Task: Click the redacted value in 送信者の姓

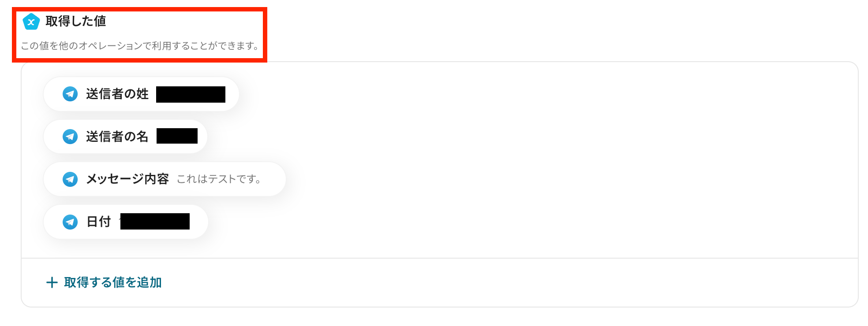Action: click(x=191, y=94)
